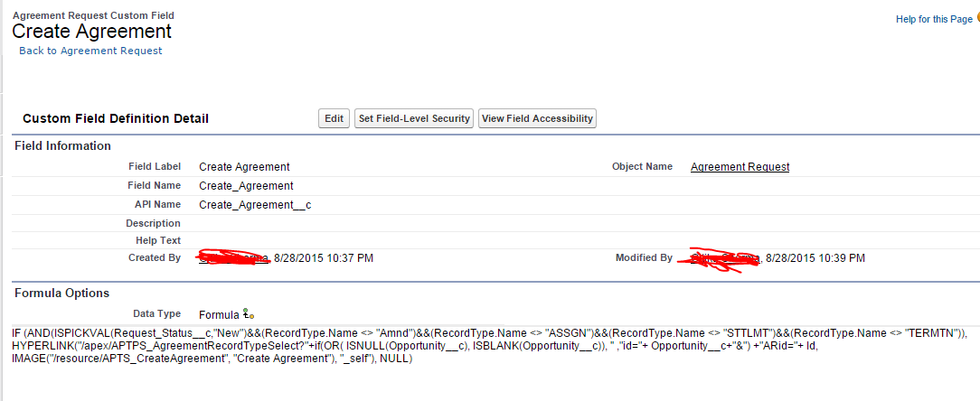Click the Custom Field Definition Detail heading
The height and width of the screenshot is (401, 980).
(115, 118)
